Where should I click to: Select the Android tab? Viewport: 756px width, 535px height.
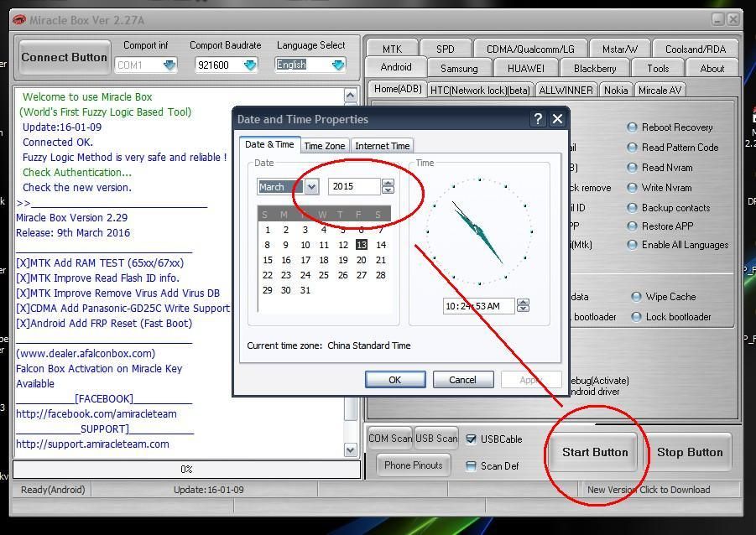click(396, 67)
